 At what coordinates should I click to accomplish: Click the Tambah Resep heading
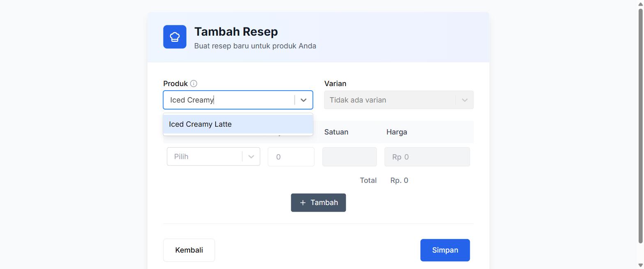[x=236, y=32]
